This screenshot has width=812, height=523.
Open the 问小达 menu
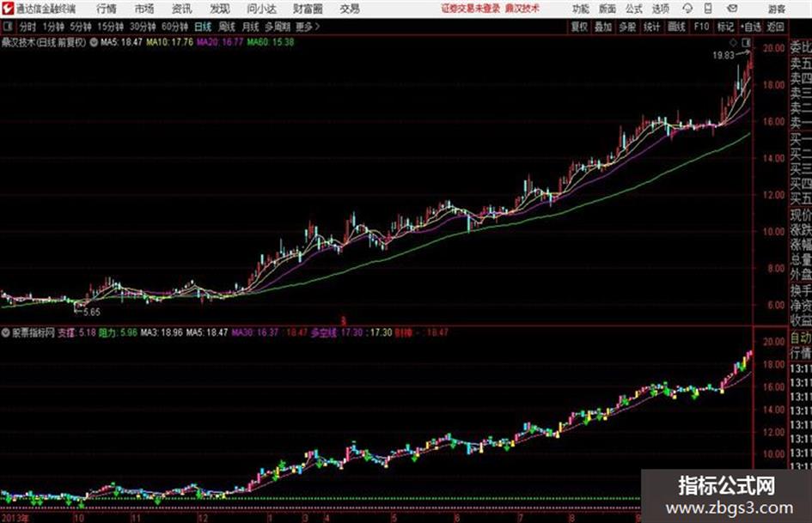pyautogui.click(x=261, y=9)
